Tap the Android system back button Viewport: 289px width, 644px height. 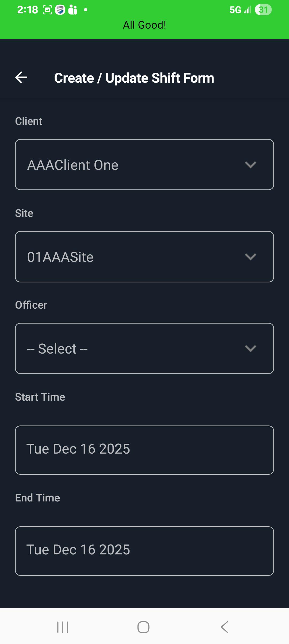(225, 627)
